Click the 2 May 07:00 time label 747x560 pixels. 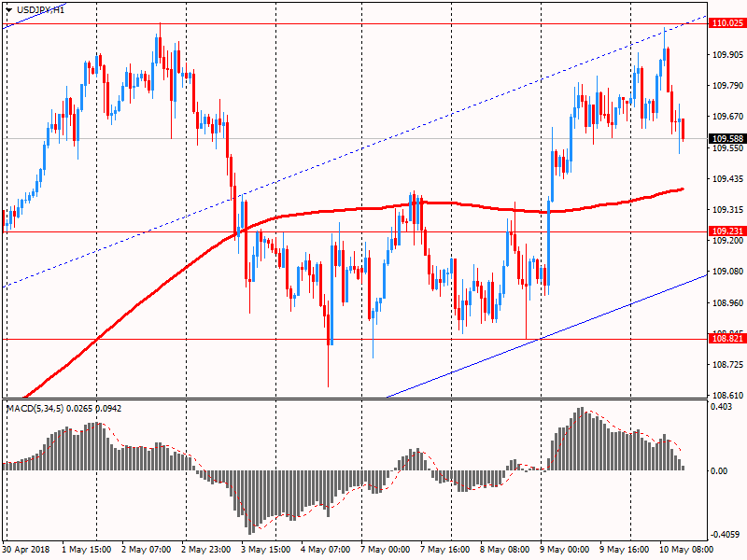pos(146,550)
